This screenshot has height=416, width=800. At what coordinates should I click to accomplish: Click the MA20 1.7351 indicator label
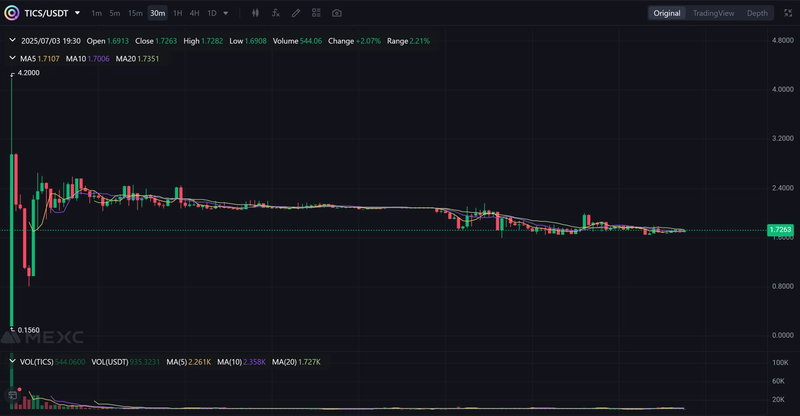[x=137, y=59]
